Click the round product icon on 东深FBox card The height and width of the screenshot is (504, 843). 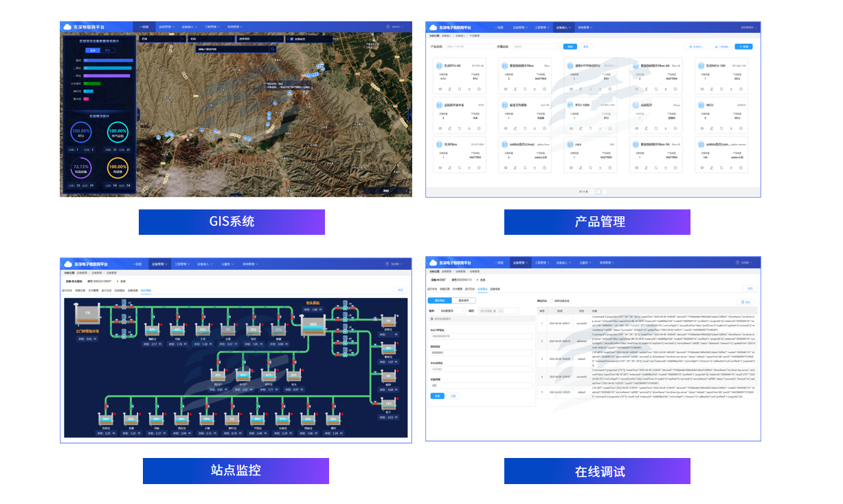coord(439,144)
